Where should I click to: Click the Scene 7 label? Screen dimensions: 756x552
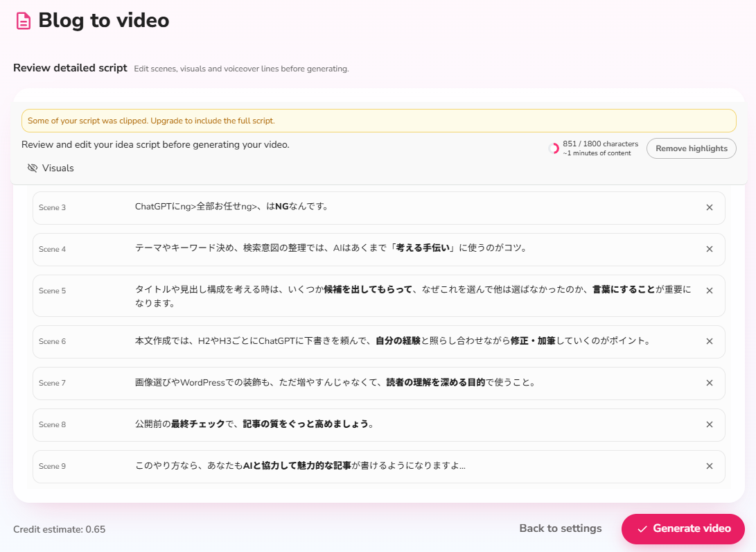pos(52,383)
